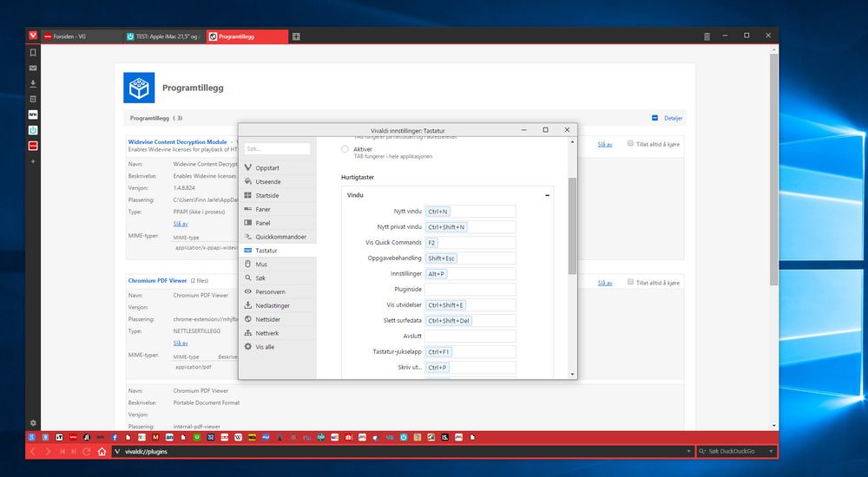
Task: Go forward using the forward arrow
Action: [x=48, y=452]
